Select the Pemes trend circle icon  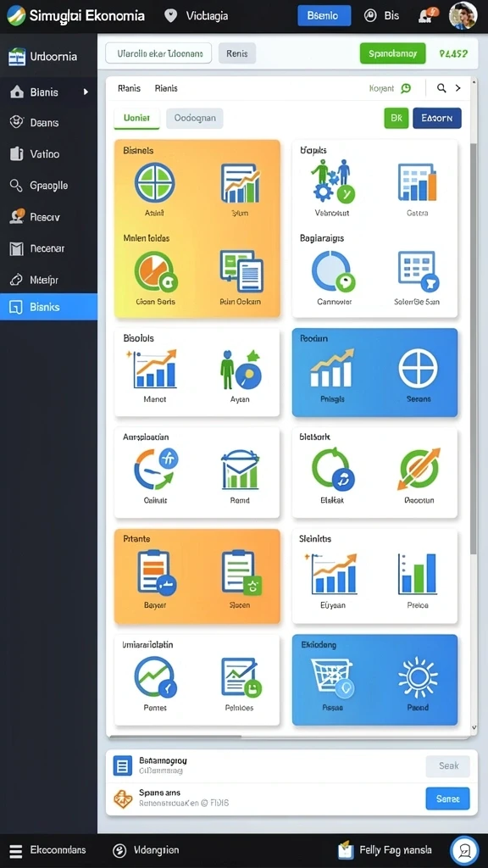[x=156, y=677]
